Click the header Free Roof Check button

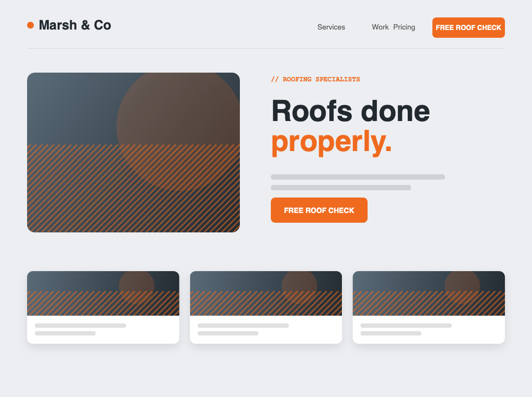(x=469, y=28)
